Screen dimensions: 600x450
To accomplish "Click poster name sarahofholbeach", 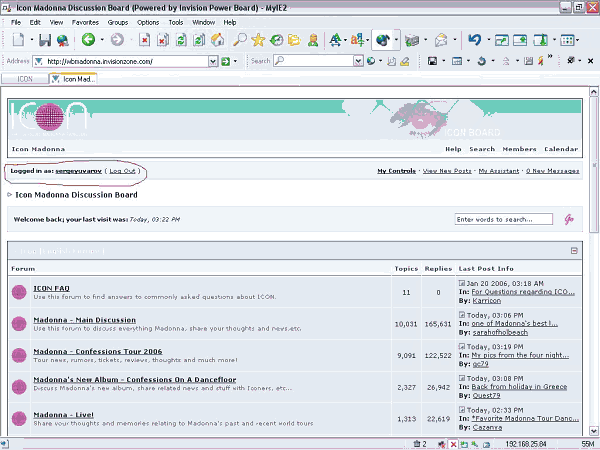I will click(x=500, y=333).
